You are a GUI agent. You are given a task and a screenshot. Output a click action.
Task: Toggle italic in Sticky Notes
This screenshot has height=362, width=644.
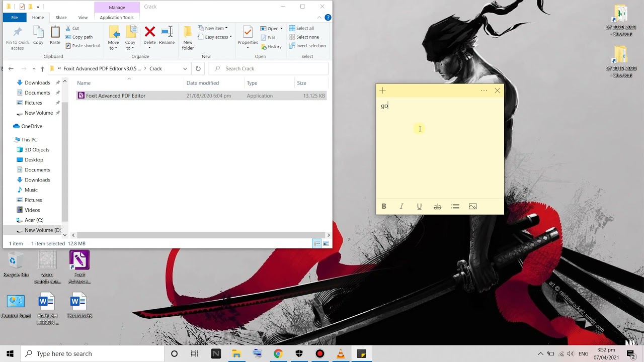(401, 206)
